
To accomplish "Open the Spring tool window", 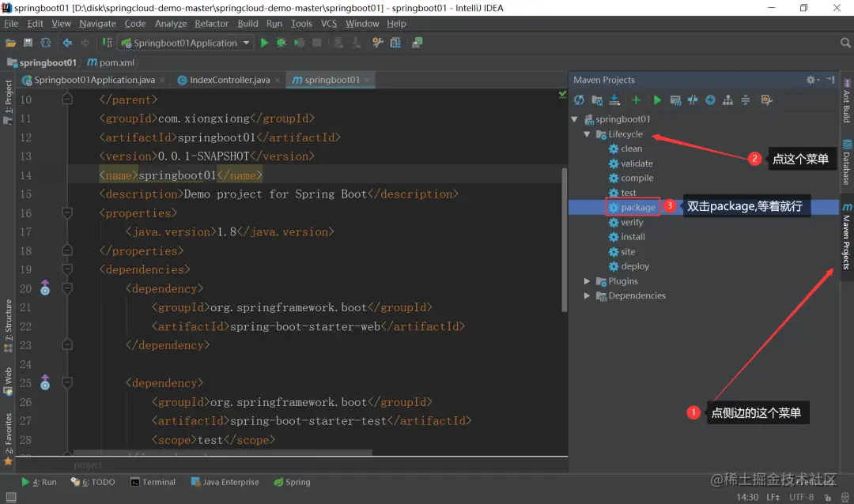I will click(x=292, y=482).
